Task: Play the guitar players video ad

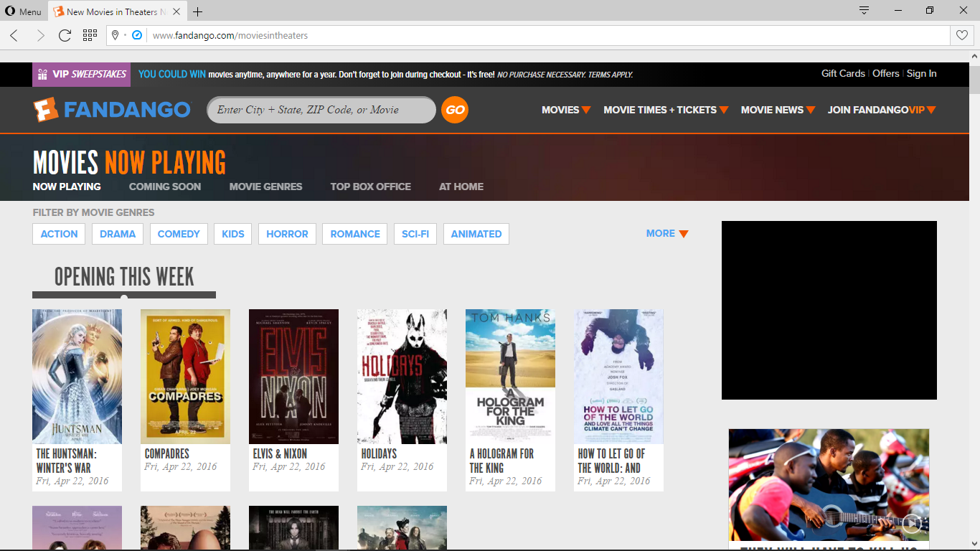Action: coord(912,522)
